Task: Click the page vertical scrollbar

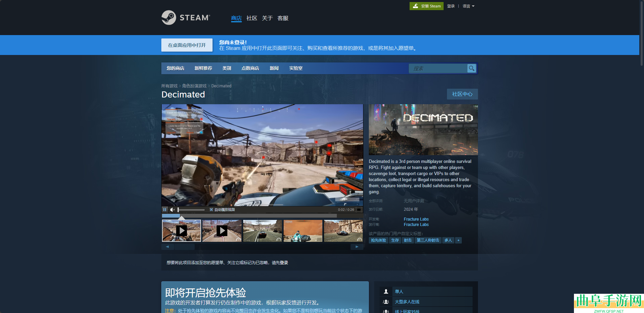Action: (x=642, y=34)
